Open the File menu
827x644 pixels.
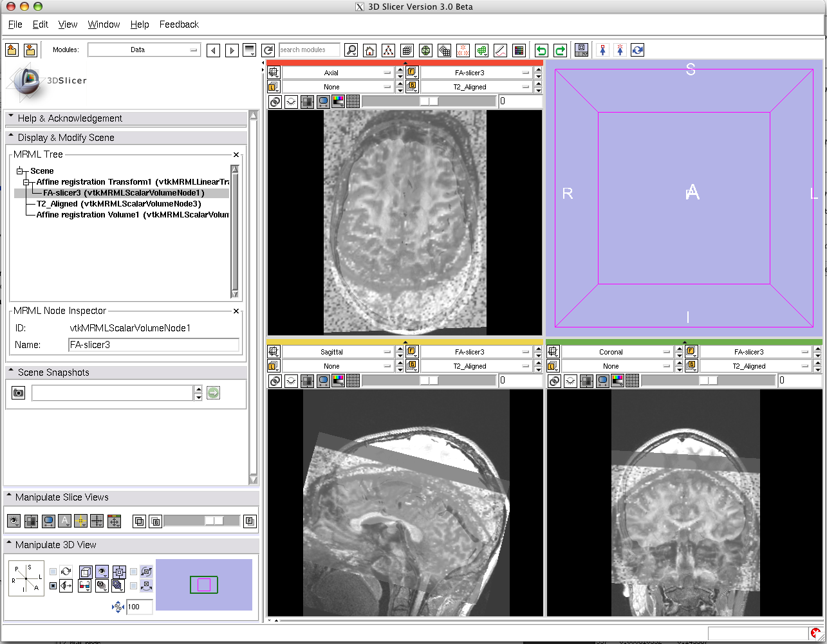coord(15,24)
